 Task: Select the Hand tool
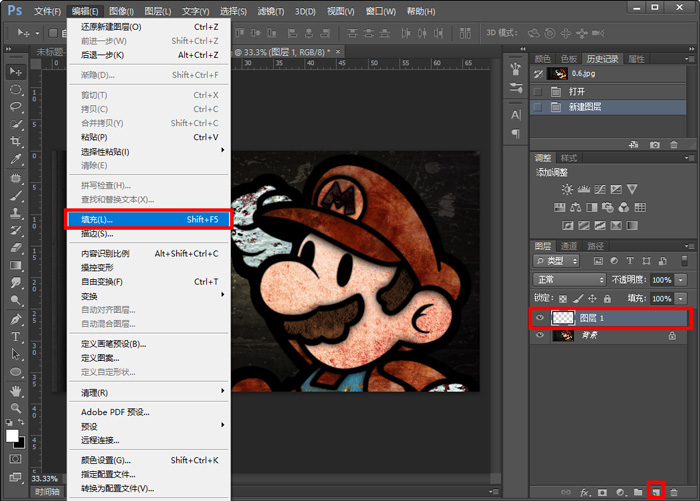(x=16, y=391)
